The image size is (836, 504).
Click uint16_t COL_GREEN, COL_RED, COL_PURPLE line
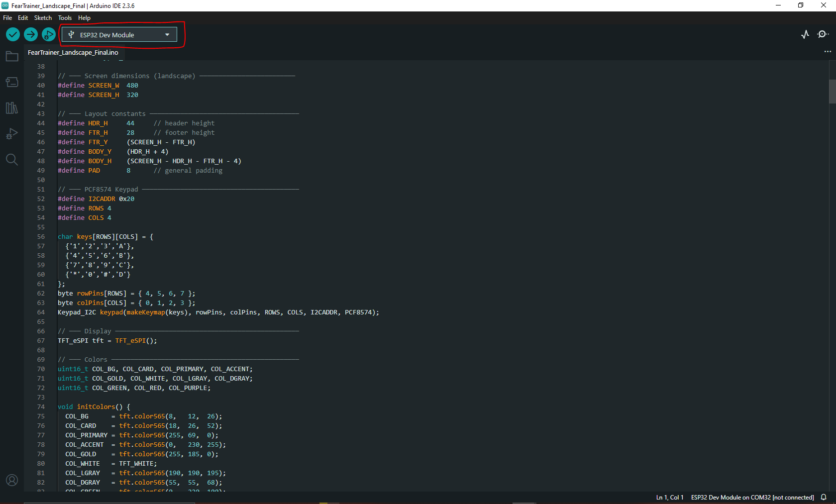[x=134, y=388]
